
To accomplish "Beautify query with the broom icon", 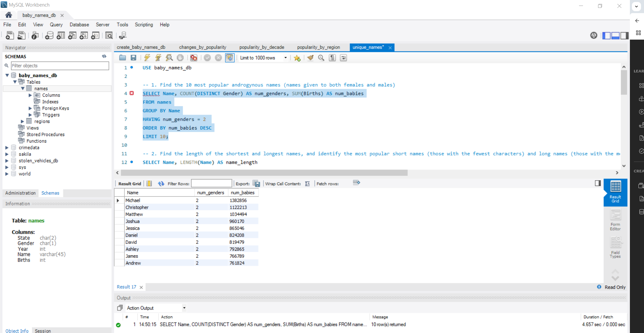I will pyautogui.click(x=310, y=58).
